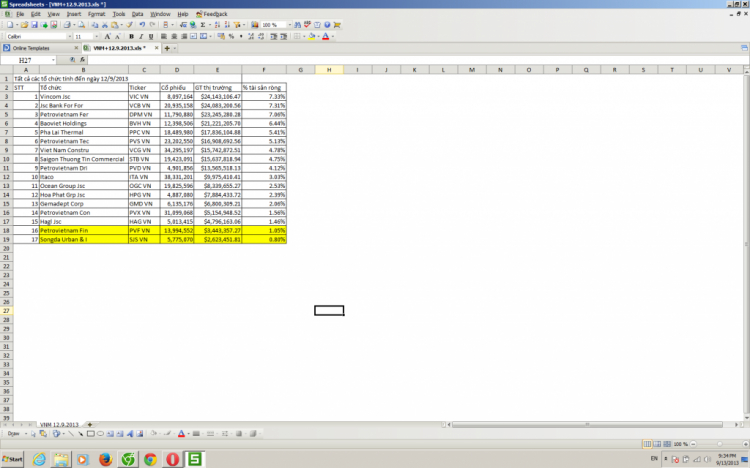
Task: Click the zoom out minus button
Action: click(x=693, y=444)
